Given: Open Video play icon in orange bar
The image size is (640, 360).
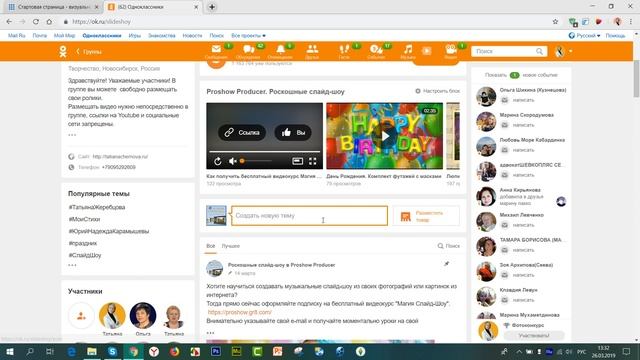Looking at the screenshot, I should (427, 51).
